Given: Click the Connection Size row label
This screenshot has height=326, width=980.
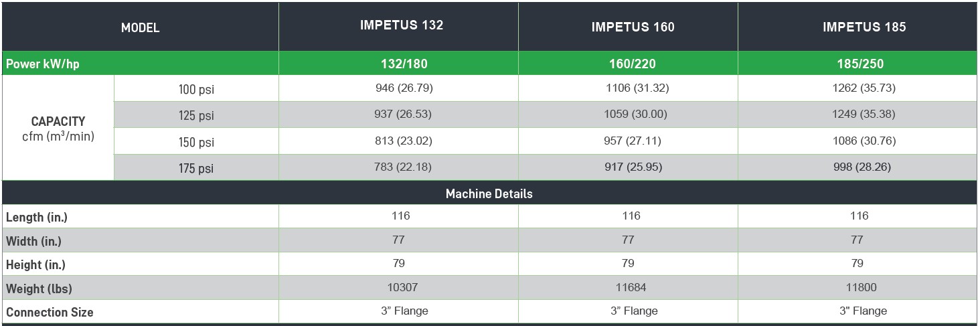Looking at the screenshot, I should tap(50, 313).
